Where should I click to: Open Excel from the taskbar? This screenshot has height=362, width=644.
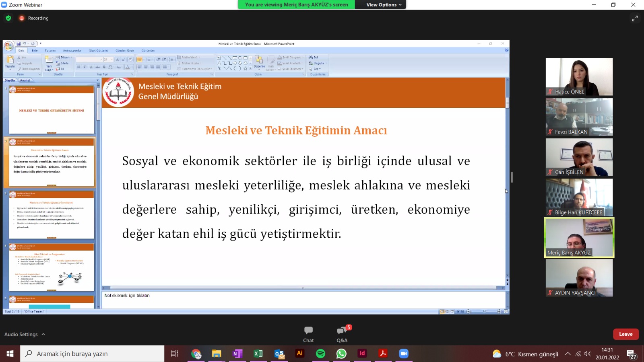(x=258, y=354)
